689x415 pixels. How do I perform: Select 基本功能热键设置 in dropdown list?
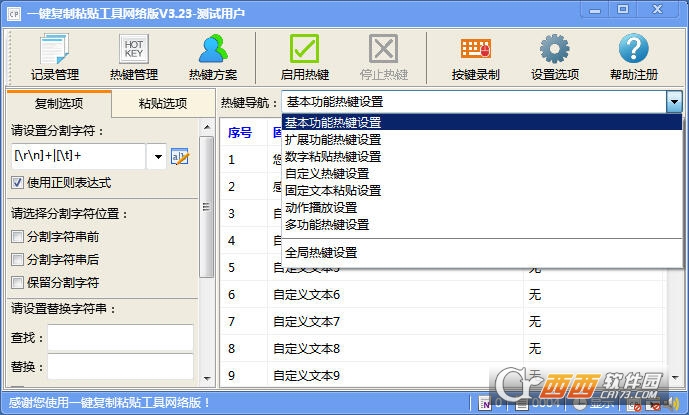click(482, 122)
